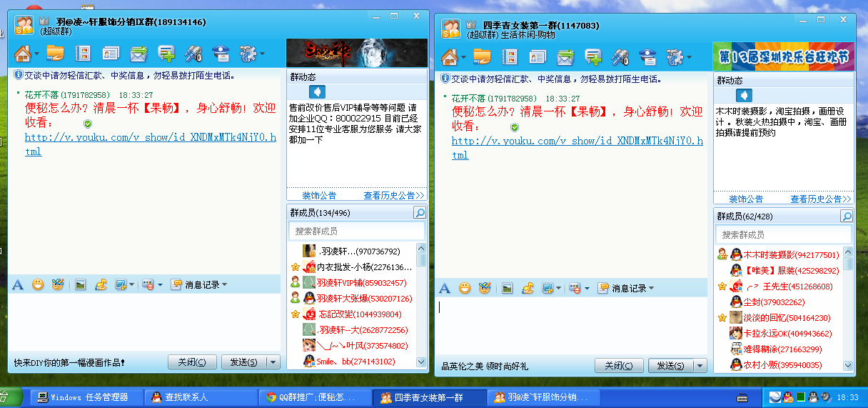This screenshot has height=408, width=868.
Task: Click search magnifier in left member list header
Action: pos(420,213)
